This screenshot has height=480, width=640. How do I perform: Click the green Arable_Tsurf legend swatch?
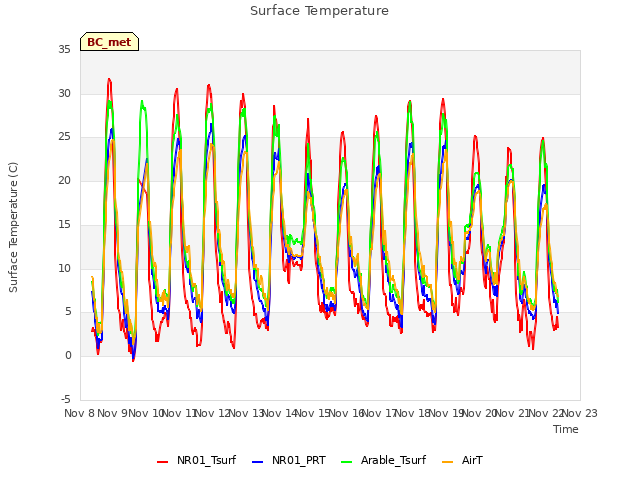(346, 462)
